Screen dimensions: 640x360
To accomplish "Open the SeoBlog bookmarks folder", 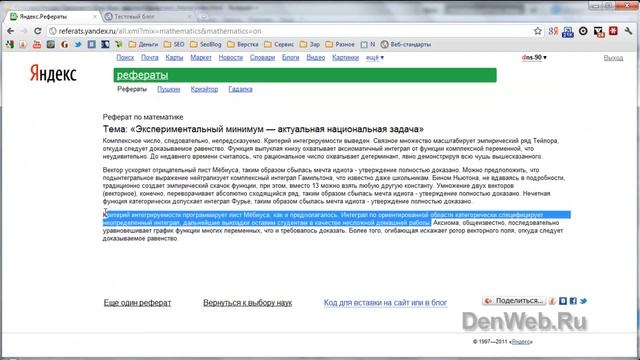I will [206, 44].
